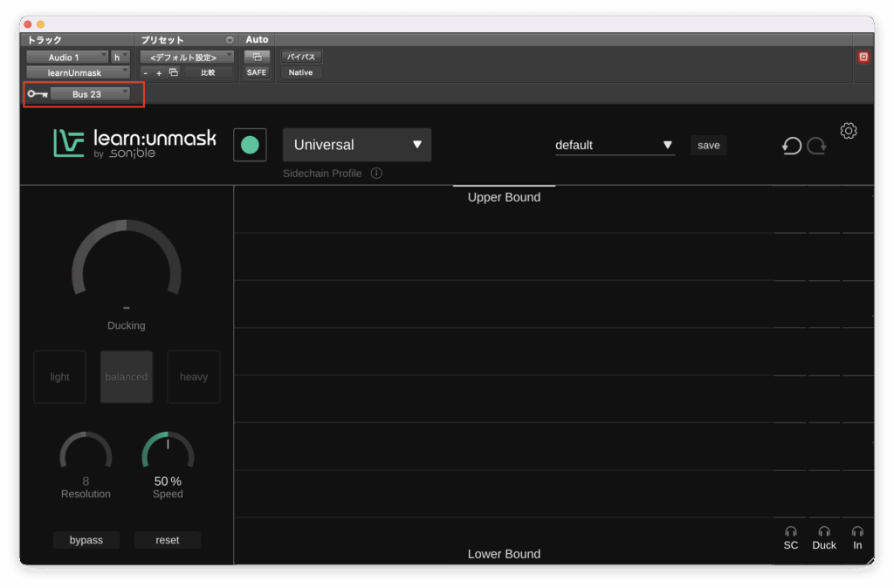Select the light ducking mode
This screenshot has width=894, height=588.
(x=60, y=377)
